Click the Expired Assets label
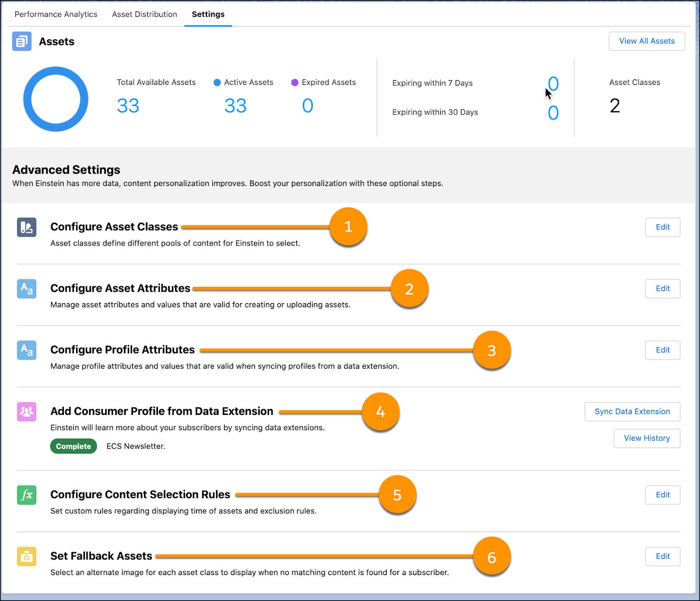 click(x=329, y=82)
